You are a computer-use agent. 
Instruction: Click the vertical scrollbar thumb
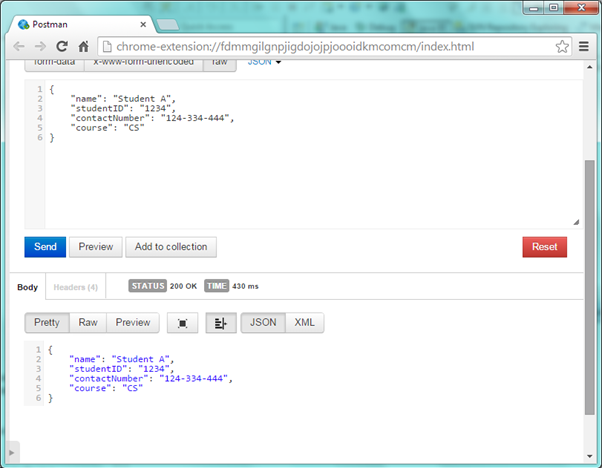(590, 290)
